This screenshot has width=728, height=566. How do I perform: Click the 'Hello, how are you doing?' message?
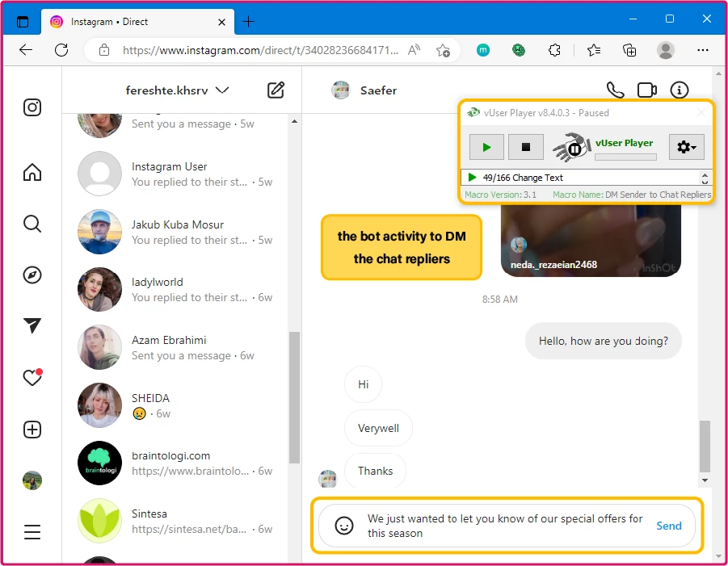coord(603,341)
